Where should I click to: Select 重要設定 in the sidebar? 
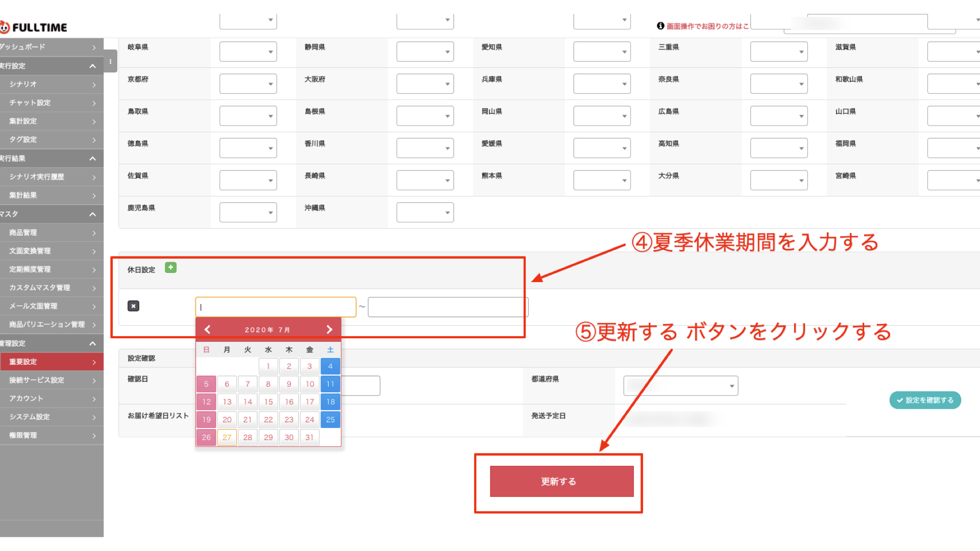[x=52, y=362]
